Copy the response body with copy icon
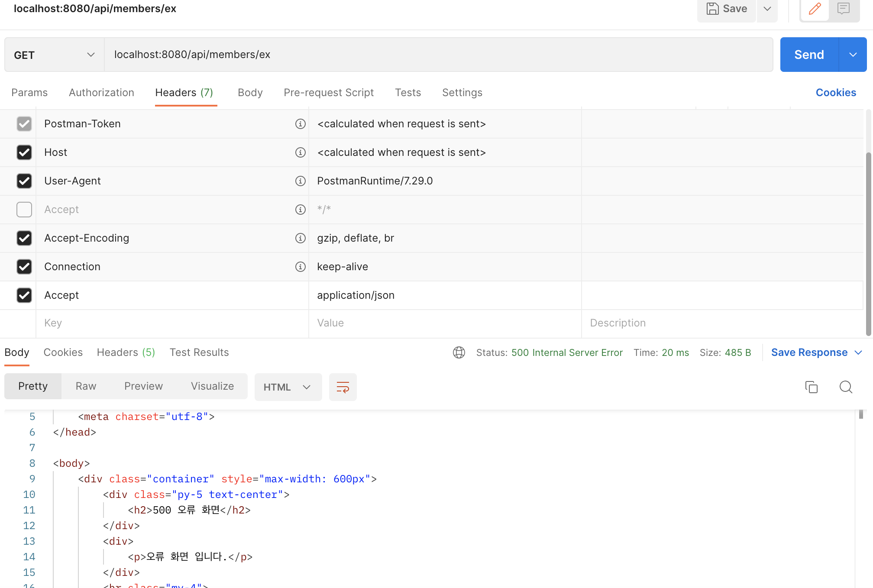This screenshot has height=588, width=873. point(811,387)
